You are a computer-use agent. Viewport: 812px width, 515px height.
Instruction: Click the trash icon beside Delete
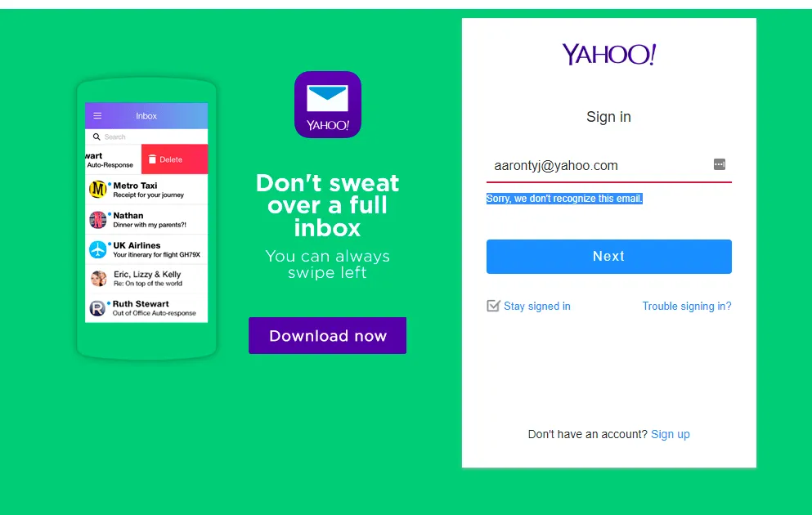coord(152,159)
